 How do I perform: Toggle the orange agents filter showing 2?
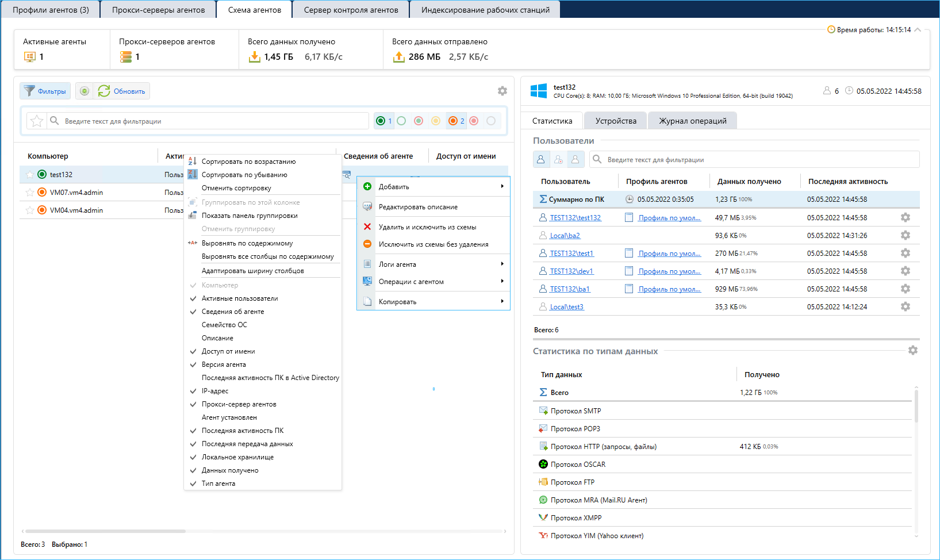point(456,121)
